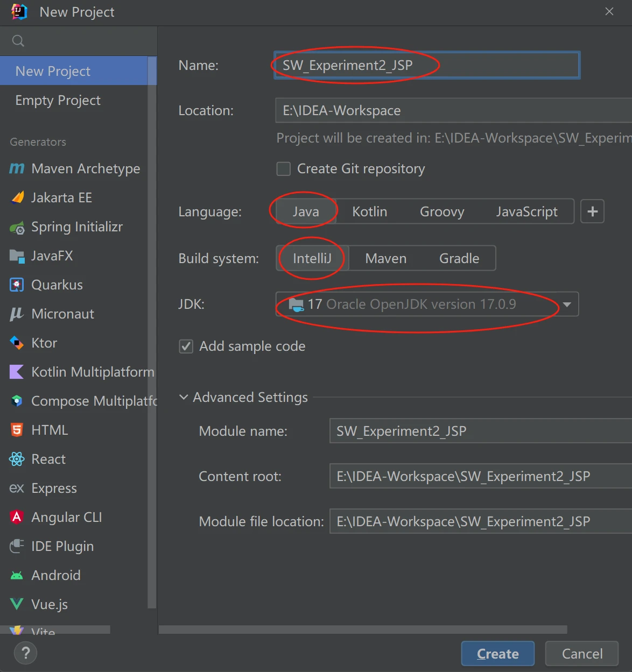Choose the Quarkus generator icon
Image resolution: width=632 pixels, height=672 pixels.
tap(17, 285)
